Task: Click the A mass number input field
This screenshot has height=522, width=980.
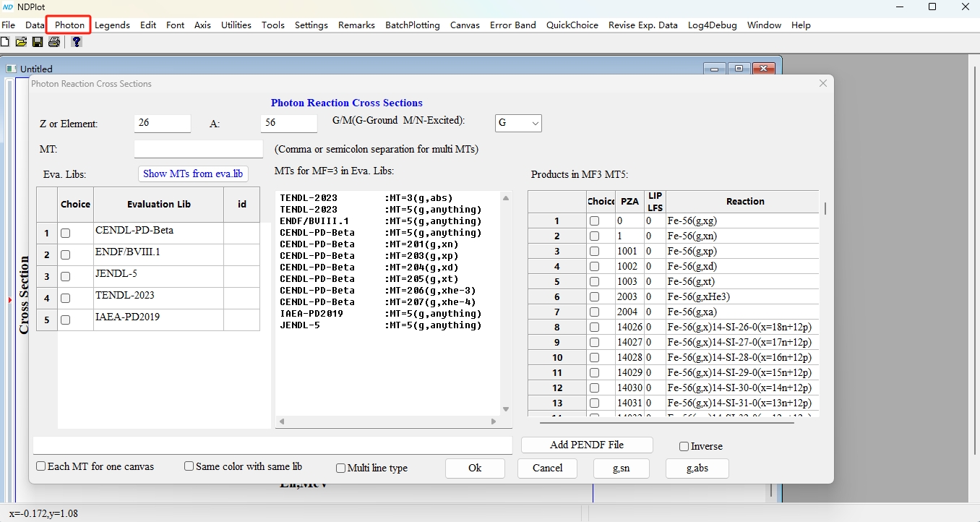Action: pos(289,123)
